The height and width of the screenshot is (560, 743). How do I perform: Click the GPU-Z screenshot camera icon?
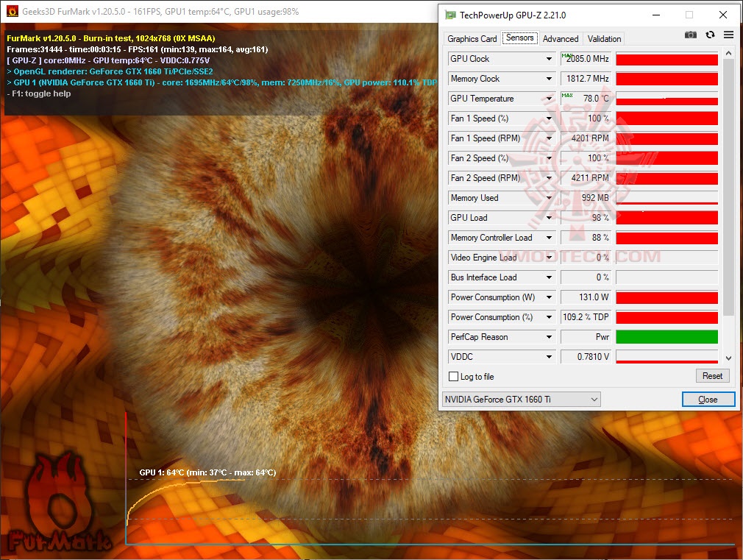tap(691, 35)
